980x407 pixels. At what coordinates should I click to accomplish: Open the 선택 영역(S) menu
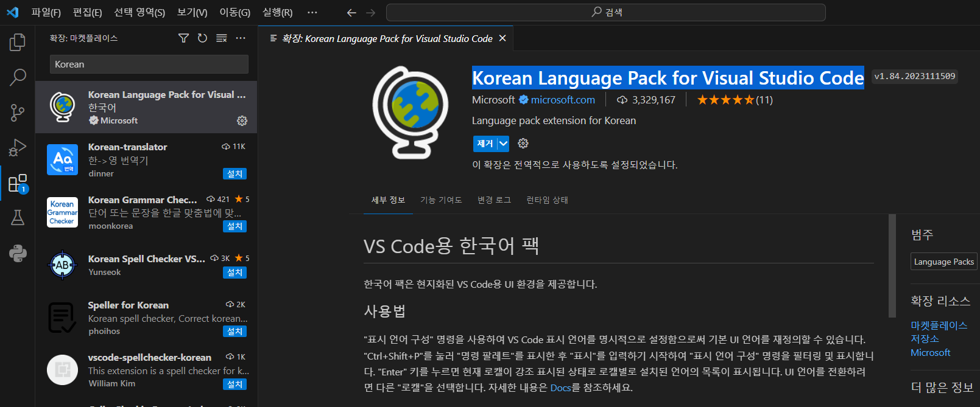click(x=139, y=12)
